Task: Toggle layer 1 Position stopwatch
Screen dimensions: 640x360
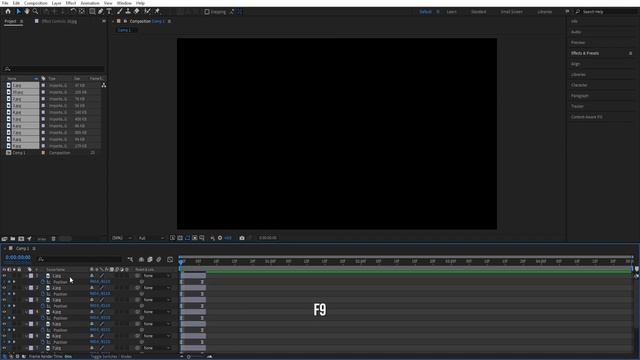Action: (x=43, y=282)
